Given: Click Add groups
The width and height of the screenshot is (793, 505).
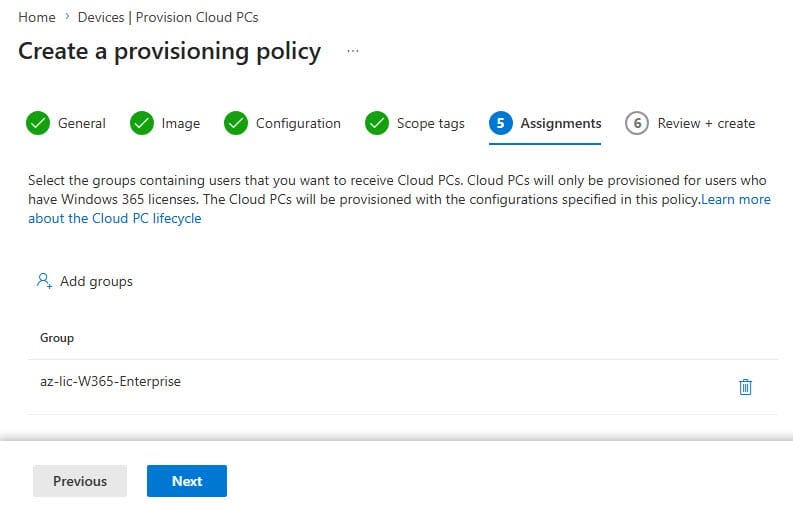Looking at the screenshot, I should click(84, 281).
